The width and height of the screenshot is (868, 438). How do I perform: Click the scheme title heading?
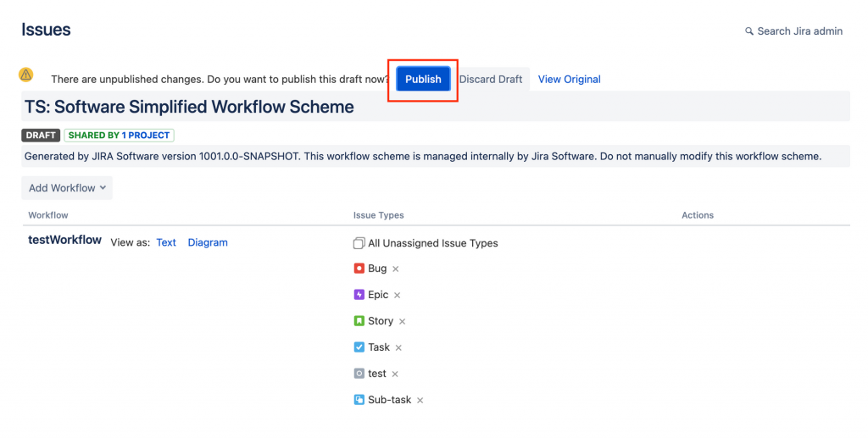click(189, 107)
